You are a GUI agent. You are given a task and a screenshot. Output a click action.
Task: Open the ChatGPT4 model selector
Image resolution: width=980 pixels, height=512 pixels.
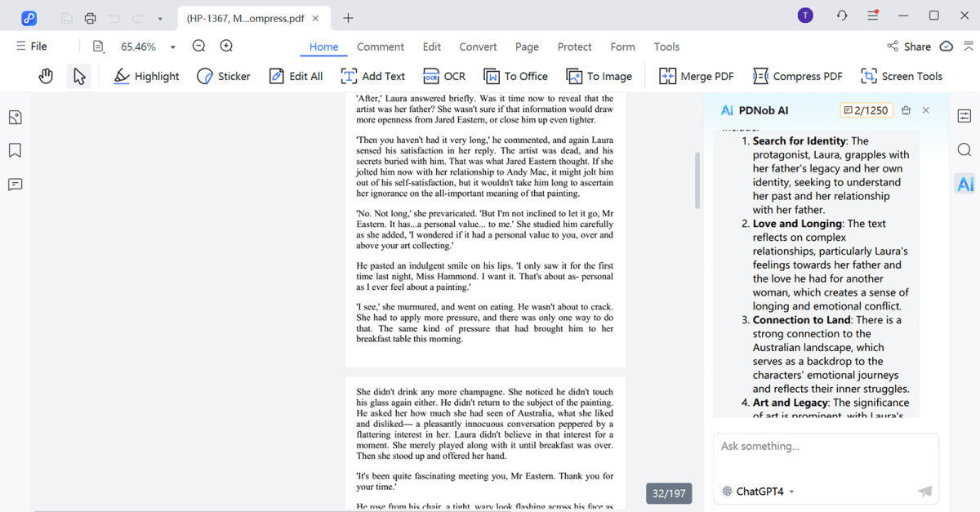(x=760, y=491)
